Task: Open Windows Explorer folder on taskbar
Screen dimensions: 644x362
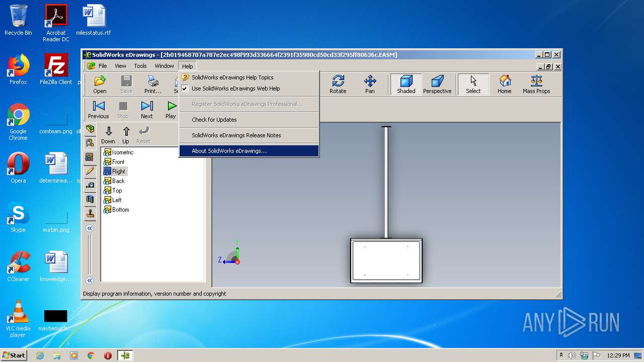Action: (57, 355)
